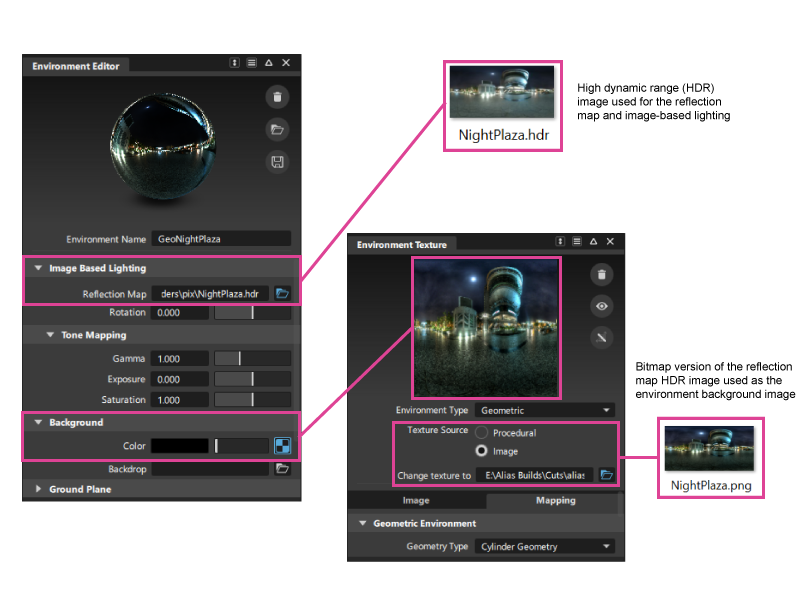Click the slashed icon below the eye in Environment Texture
This screenshot has height=600, width=800.
point(602,337)
